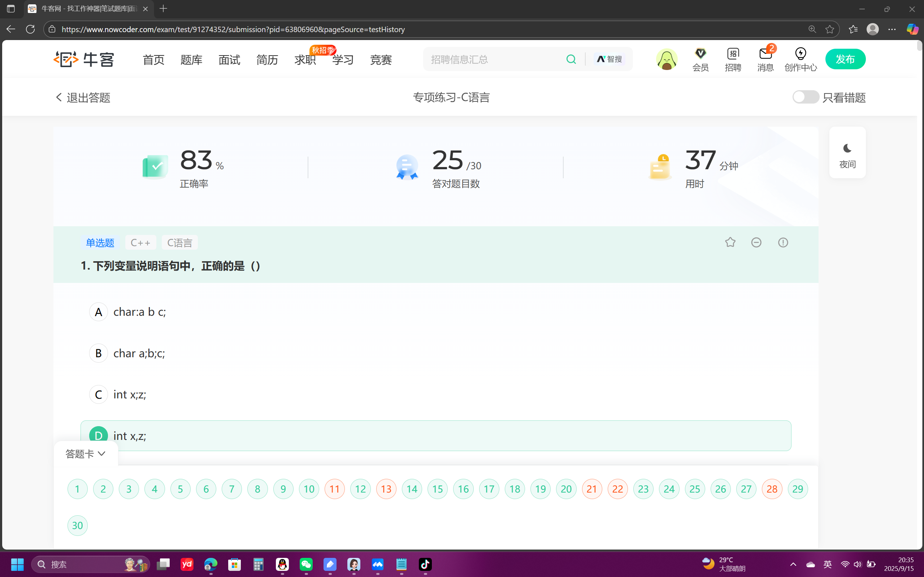The image size is (924, 577).
Task: Click the address bar URL
Action: 233,29
